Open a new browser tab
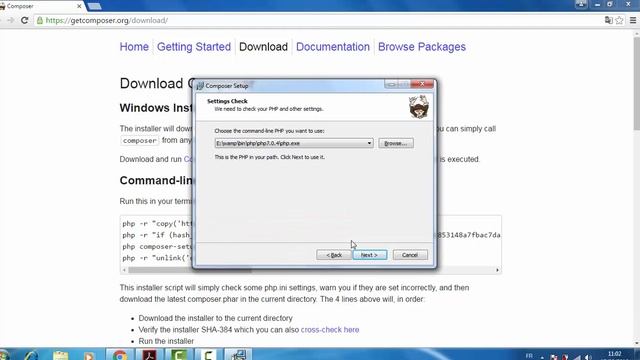Image resolution: width=640 pixels, height=360 pixels. pos(94,6)
